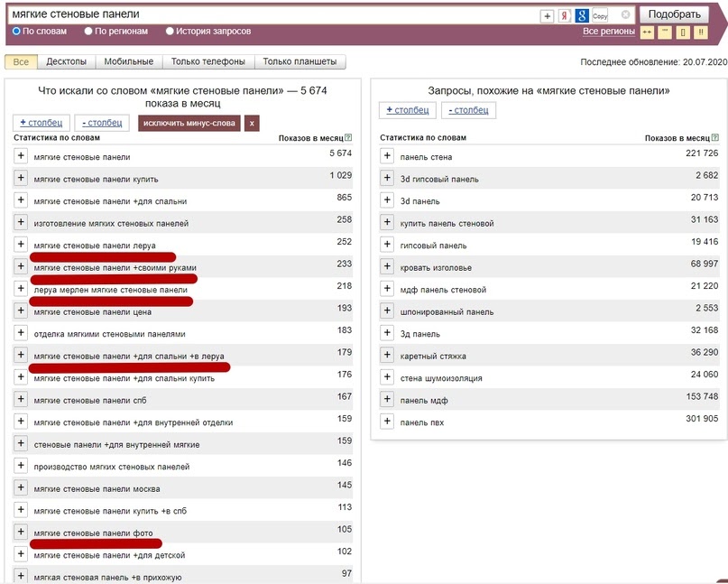Click 'Последнее обновление: 20.07.2020' text

coord(654,61)
